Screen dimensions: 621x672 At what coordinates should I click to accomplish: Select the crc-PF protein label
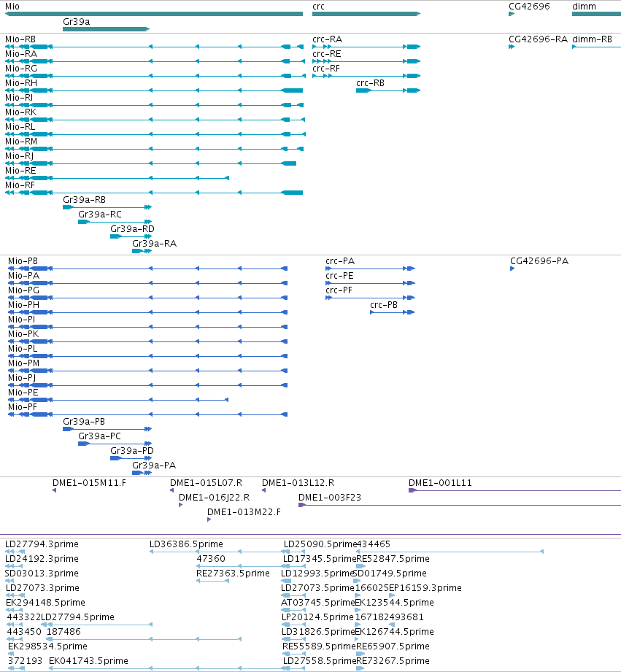339,290
